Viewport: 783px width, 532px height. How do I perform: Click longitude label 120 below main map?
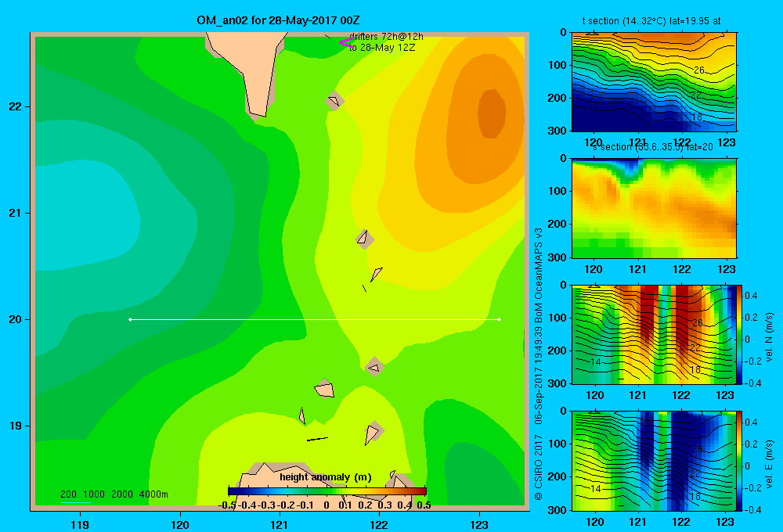click(180, 524)
